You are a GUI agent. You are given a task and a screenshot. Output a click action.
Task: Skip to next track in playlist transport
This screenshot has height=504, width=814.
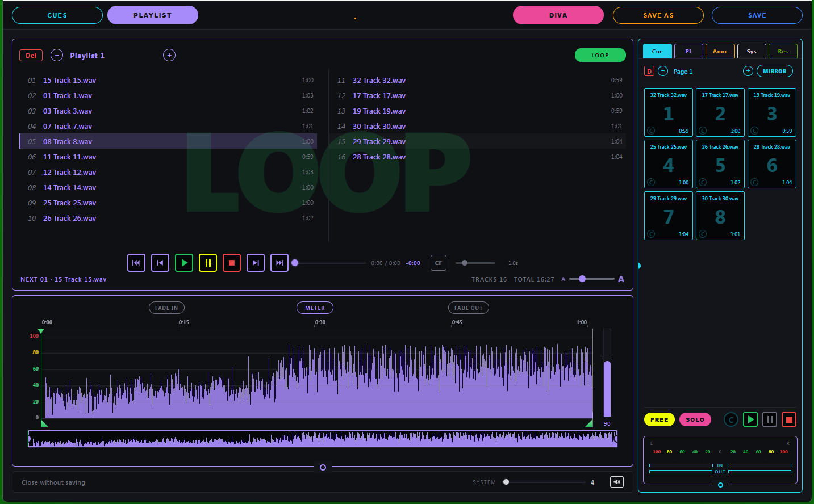pos(256,263)
